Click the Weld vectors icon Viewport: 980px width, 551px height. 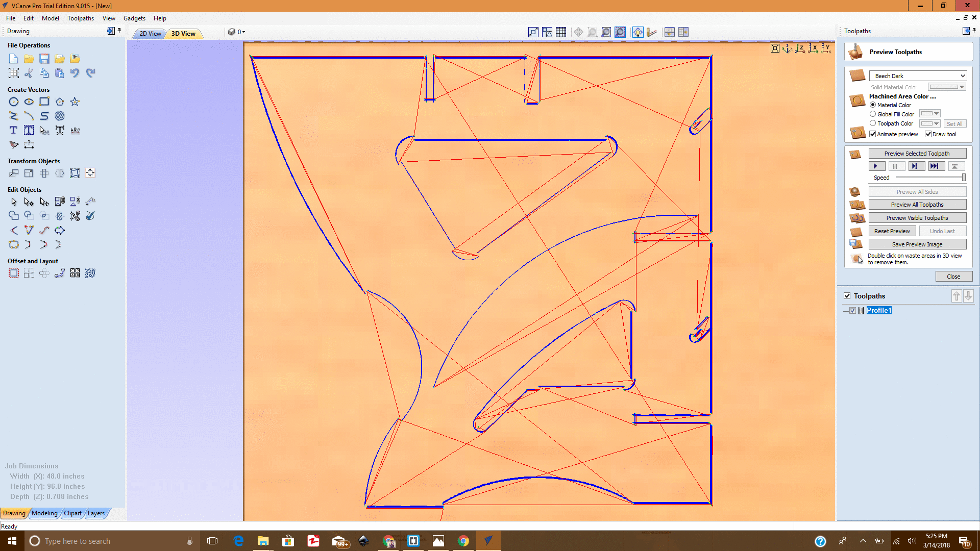(x=14, y=216)
